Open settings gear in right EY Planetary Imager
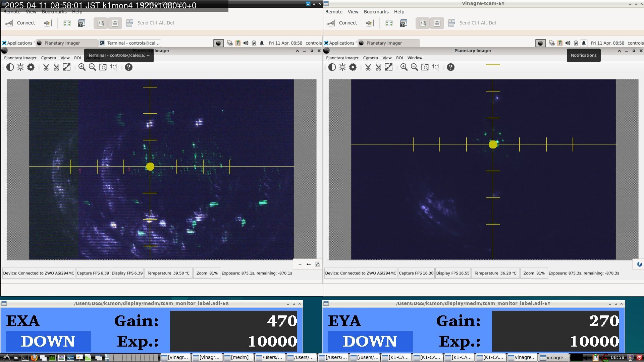The height and width of the screenshot is (362, 644). coord(353,67)
